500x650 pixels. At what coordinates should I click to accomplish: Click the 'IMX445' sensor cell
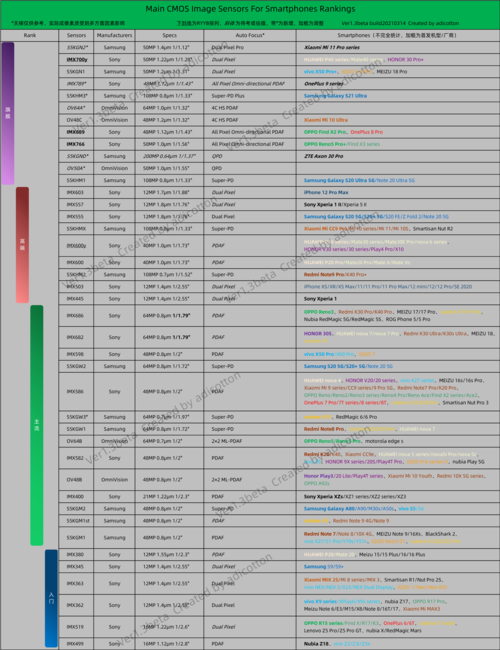pyautogui.click(x=75, y=298)
